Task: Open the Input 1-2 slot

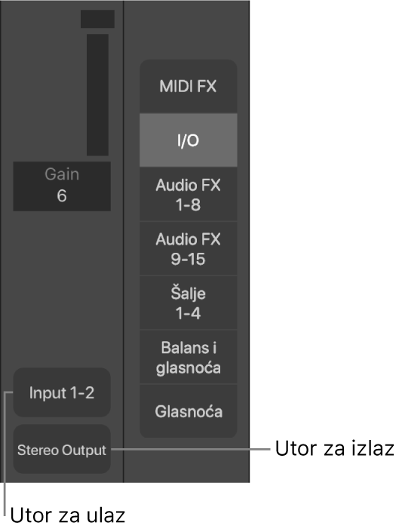Action: (x=62, y=392)
